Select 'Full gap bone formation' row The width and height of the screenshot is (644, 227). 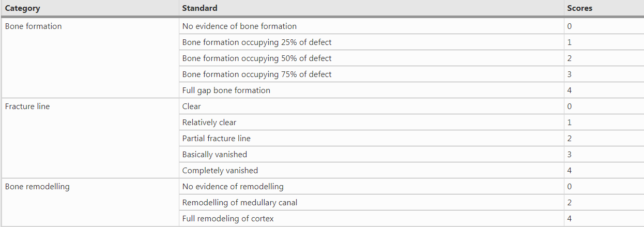(226, 90)
